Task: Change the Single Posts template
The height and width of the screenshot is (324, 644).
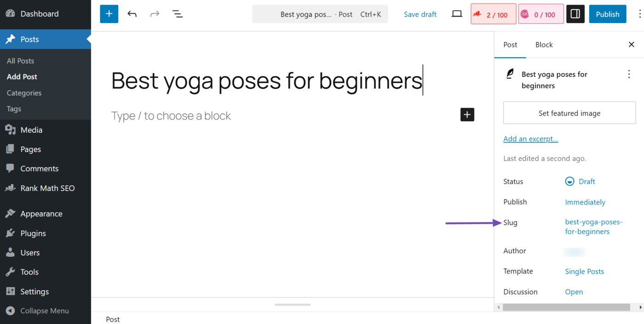Action: pos(584,272)
